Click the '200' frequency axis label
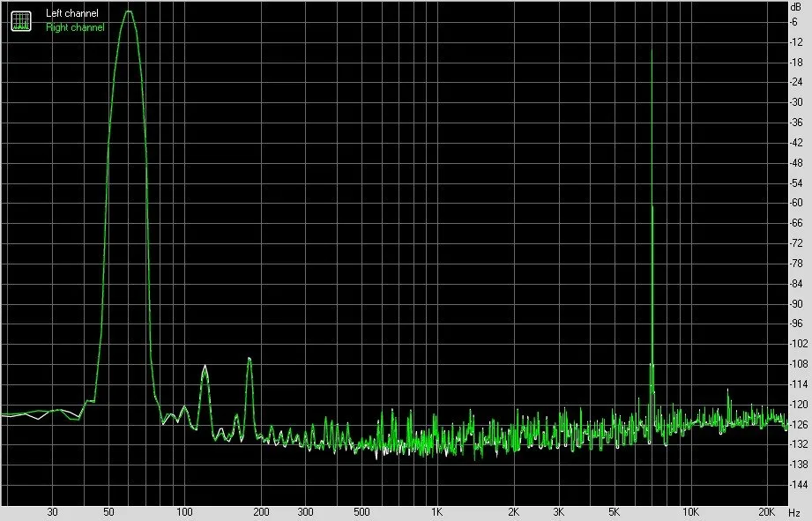This screenshot has width=812, height=521. 261,512
